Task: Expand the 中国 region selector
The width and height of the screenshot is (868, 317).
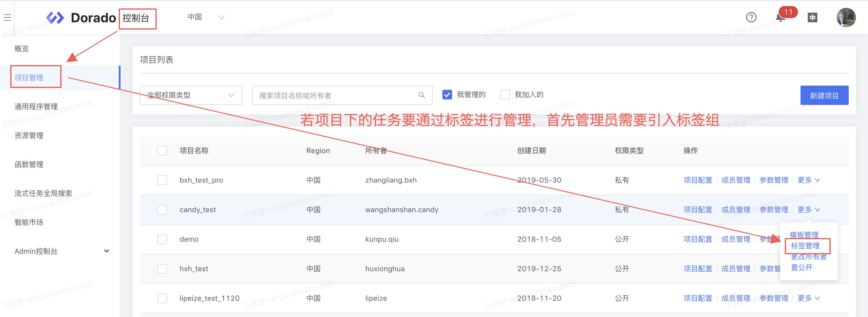Action: 206,17
